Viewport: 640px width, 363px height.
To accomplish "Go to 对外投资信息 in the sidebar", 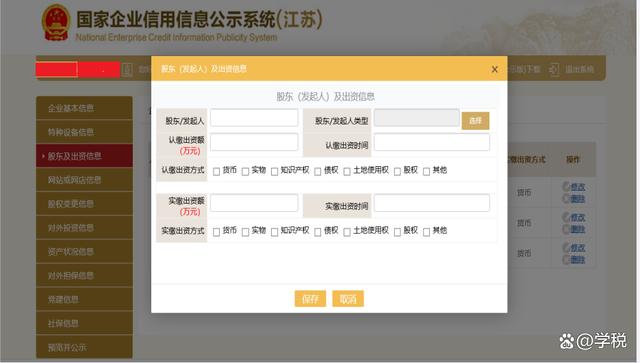I will point(84,227).
